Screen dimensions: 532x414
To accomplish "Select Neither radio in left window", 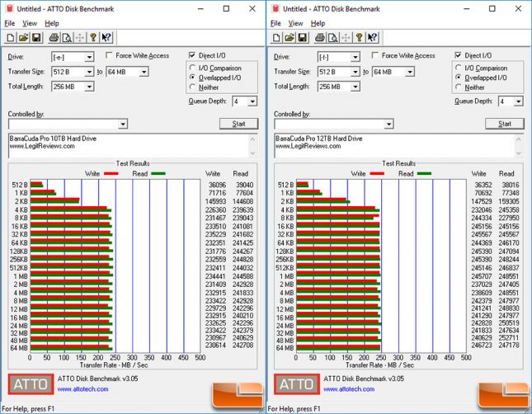I will 192,87.
